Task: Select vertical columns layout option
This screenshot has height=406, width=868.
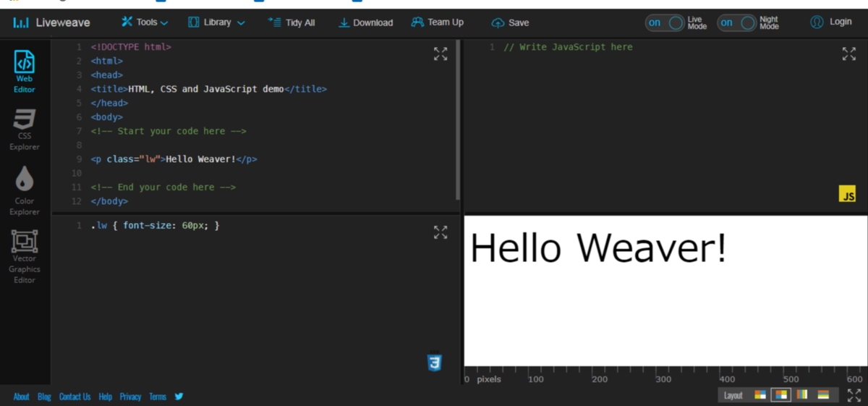Action: tap(802, 395)
